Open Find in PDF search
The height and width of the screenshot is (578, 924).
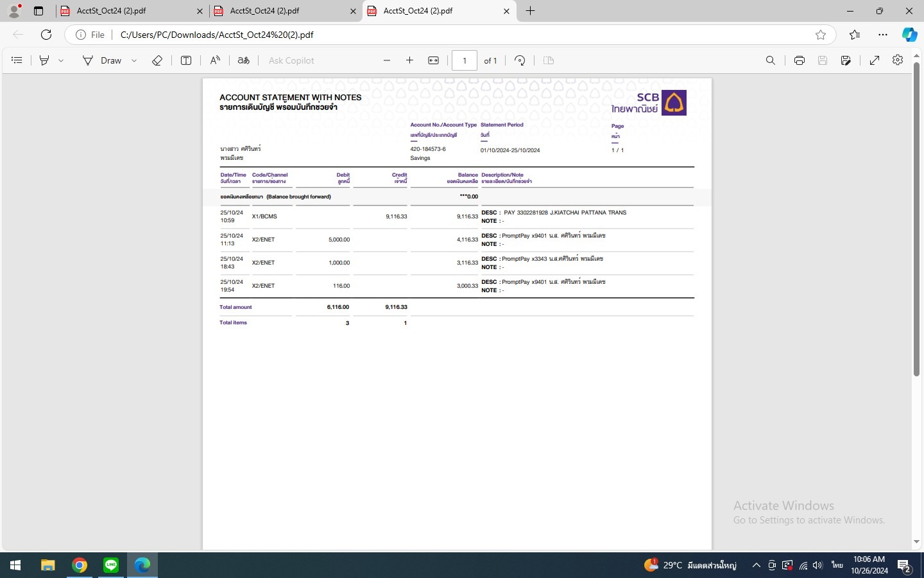[770, 60]
